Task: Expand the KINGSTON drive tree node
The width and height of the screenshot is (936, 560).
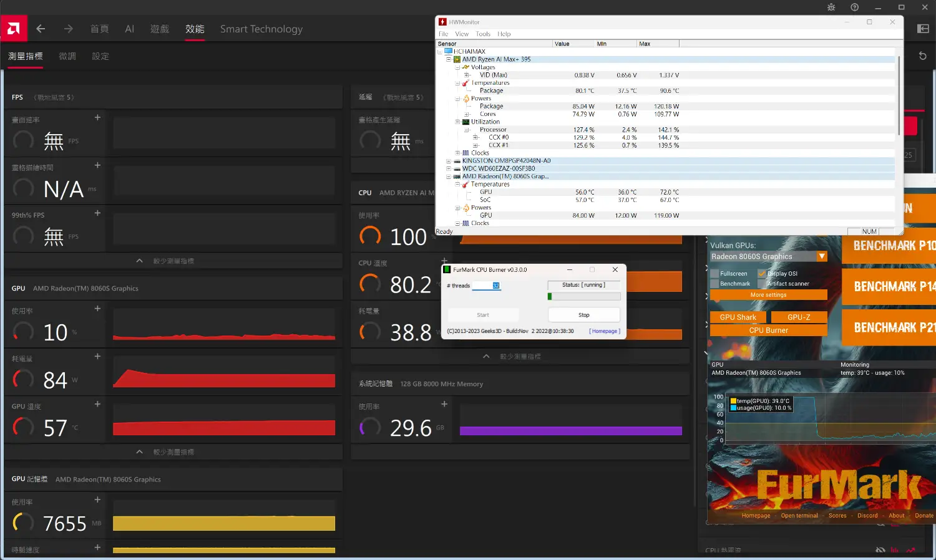Action: [448, 161]
